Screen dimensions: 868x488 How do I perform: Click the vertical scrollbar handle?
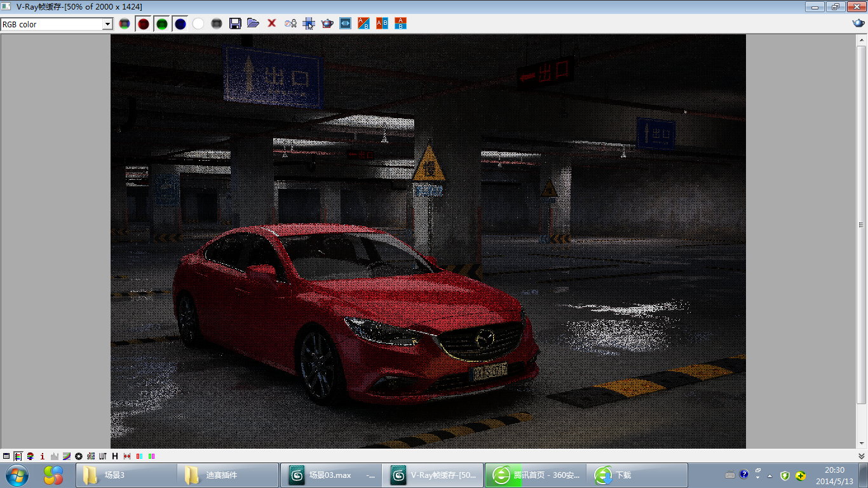tap(862, 224)
